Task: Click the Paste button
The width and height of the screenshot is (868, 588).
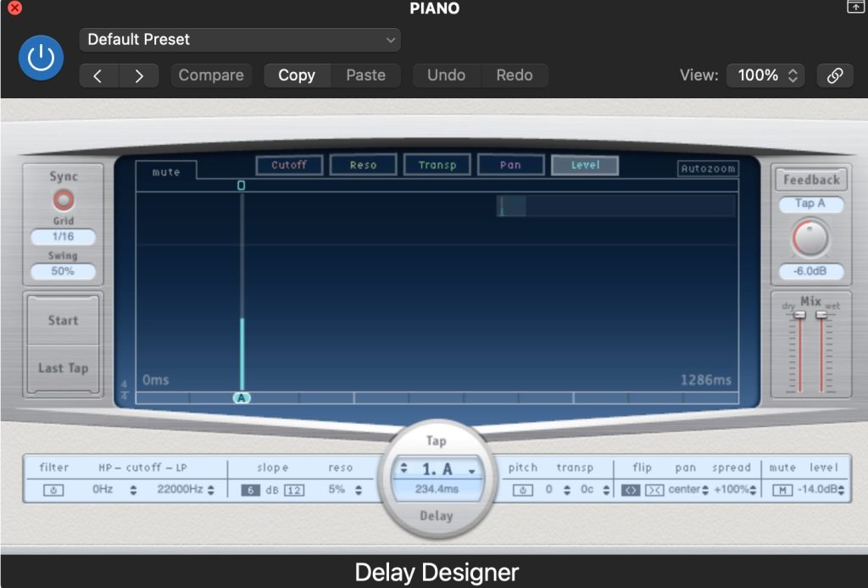Action: pyautogui.click(x=365, y=75)
